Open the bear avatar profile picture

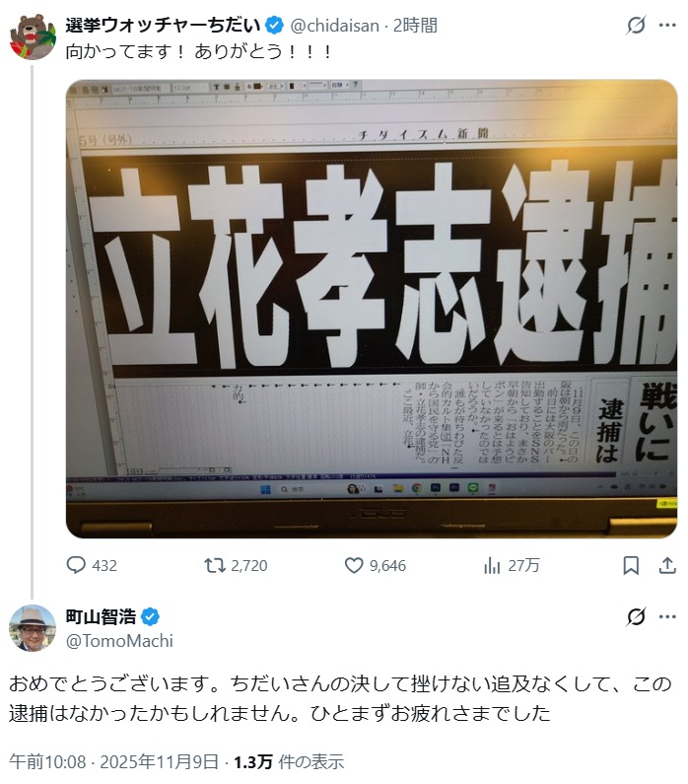[33, 37]
